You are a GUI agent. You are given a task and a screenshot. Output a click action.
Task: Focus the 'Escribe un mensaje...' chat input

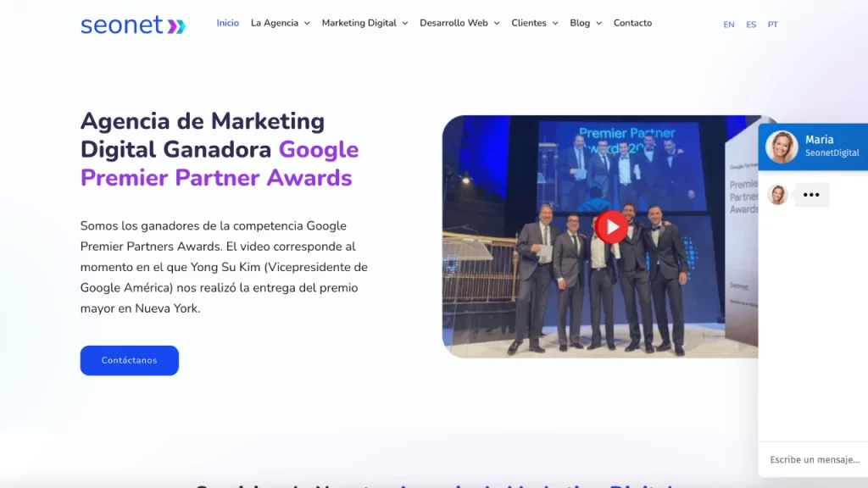pos(815,459)
